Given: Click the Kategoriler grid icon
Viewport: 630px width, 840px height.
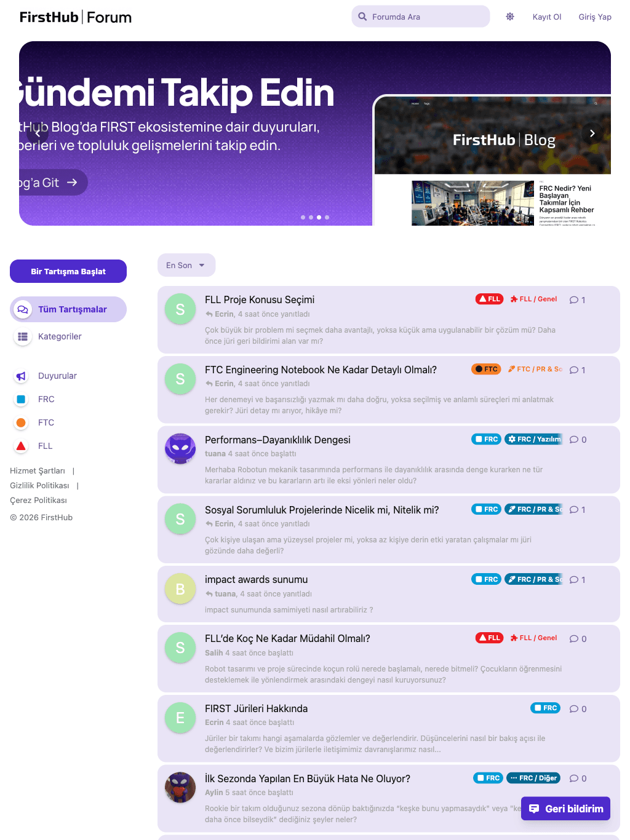Looking at the screenshot, I should (x=23, y=336).
